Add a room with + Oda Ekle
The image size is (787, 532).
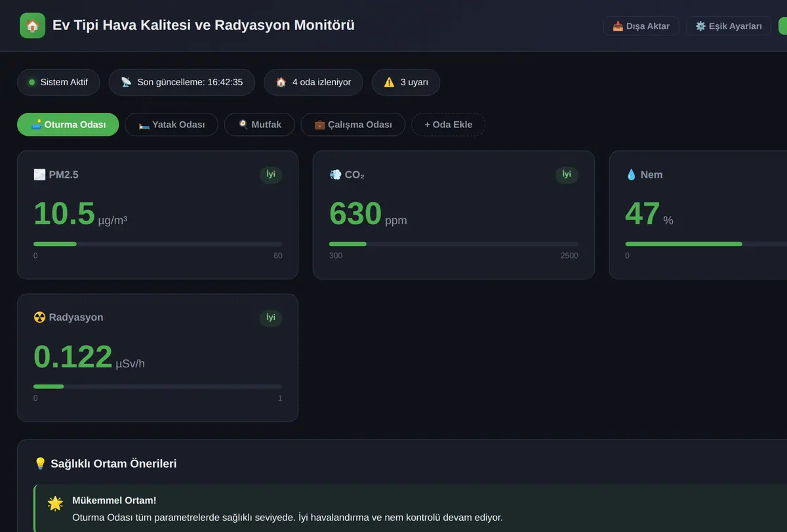click(448, 125)
